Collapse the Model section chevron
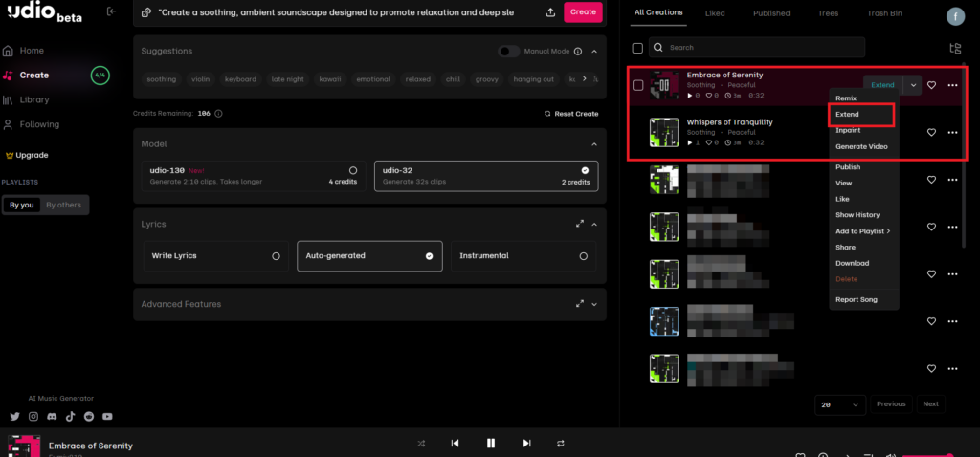The height and width of the screenshot is (457, 980). (594, 144)
